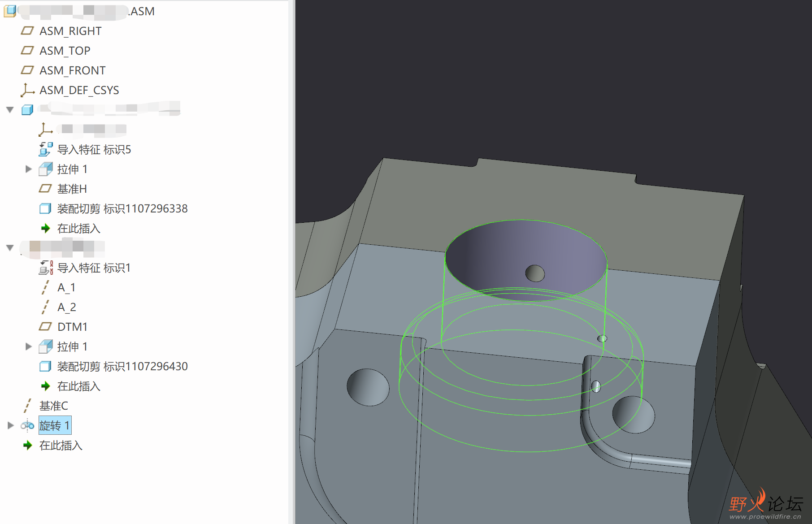Pick the small hole in the cylindrical pocket floor
Viewport: 812px width, 524px height.
tap(535, 273)
